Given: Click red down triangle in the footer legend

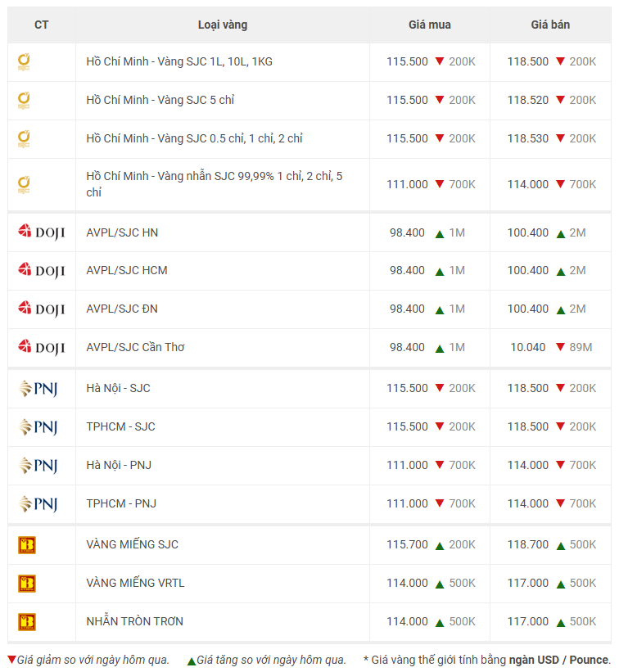Looking at the screenshot, I should [12, 660].
